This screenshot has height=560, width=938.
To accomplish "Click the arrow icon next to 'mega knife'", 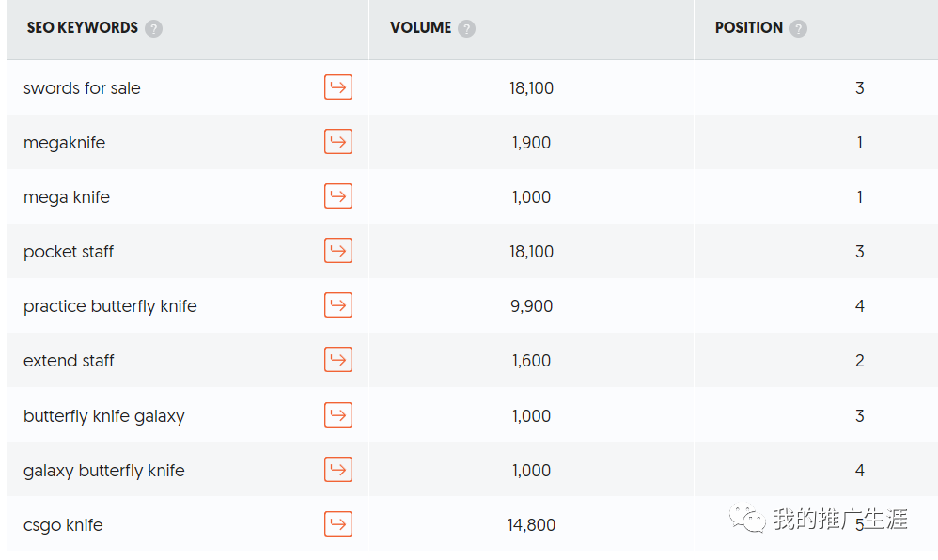I will (x=338, y=196).
